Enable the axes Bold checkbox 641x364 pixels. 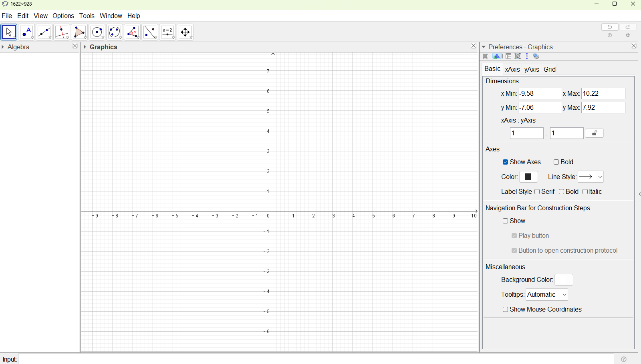pyautogui.click(x=556, y=162)
